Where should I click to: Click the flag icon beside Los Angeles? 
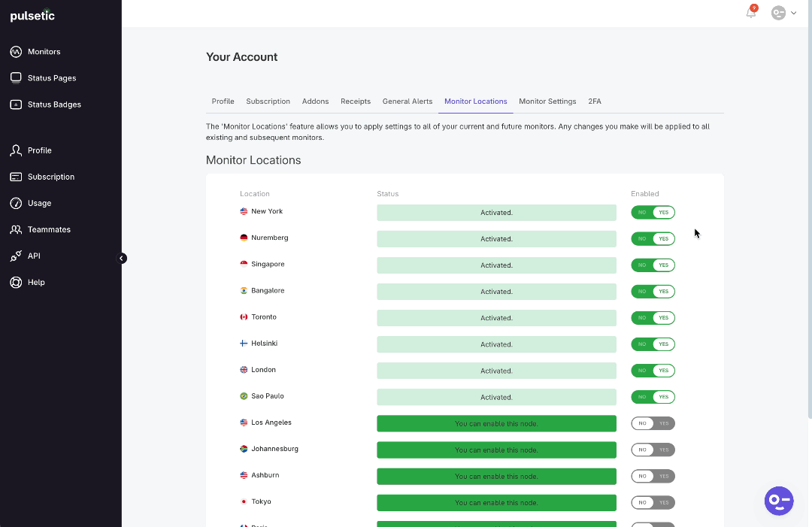coord(244,423)
